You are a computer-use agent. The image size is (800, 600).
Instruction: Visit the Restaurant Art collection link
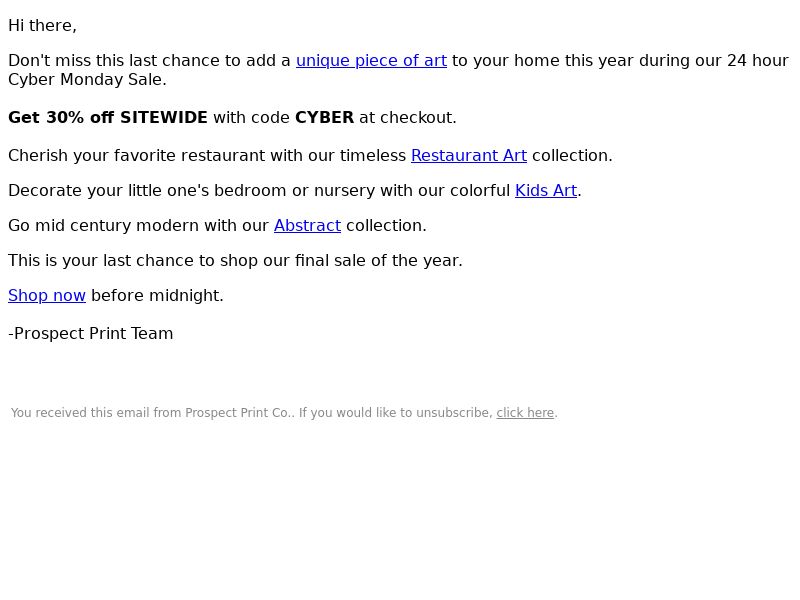[468, 156]
